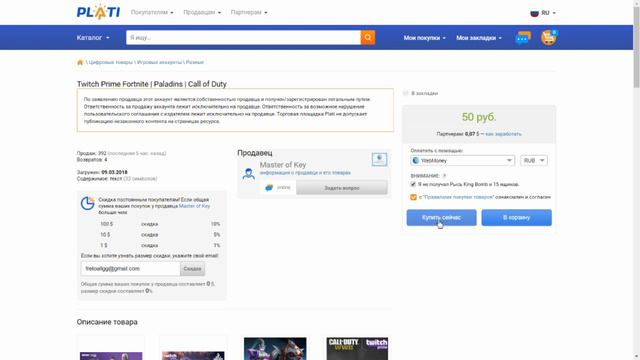Image resolution: width=640 pixels, height=360 pixels.
Task: Open the Master of Key seller name
Action: coord(283,165)
